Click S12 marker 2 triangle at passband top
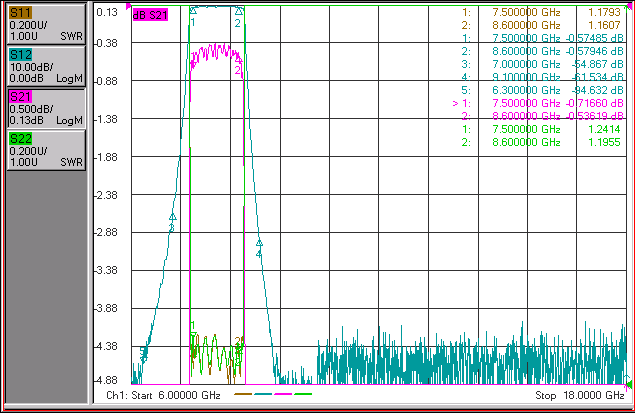 click(x=239, y=11)
